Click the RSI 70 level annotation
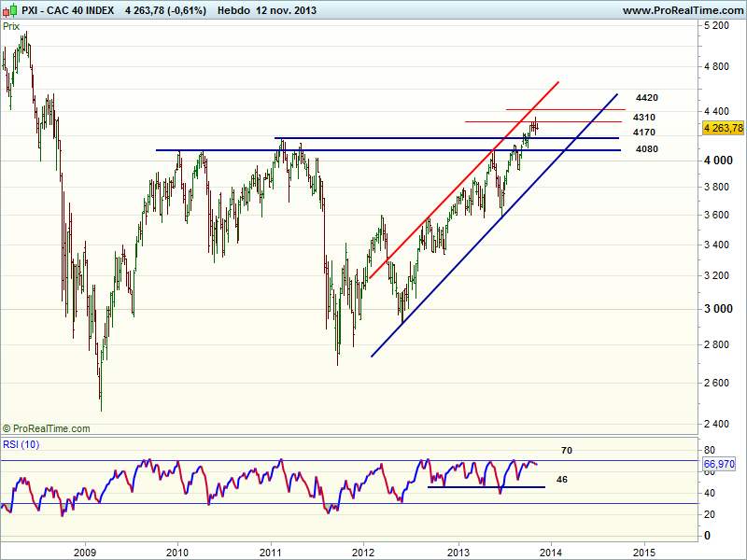The image size is (747, 560). [566, 451]
